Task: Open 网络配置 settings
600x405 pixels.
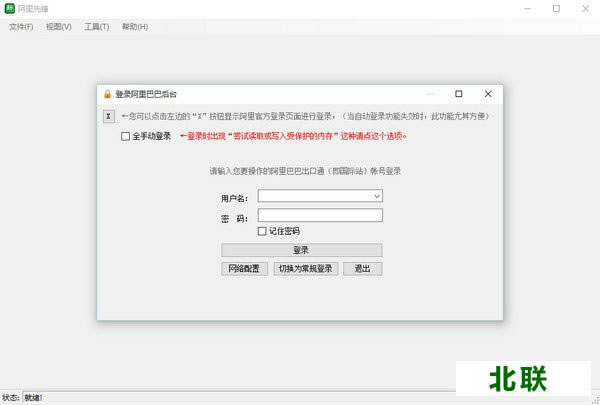Action: (244, 269)
